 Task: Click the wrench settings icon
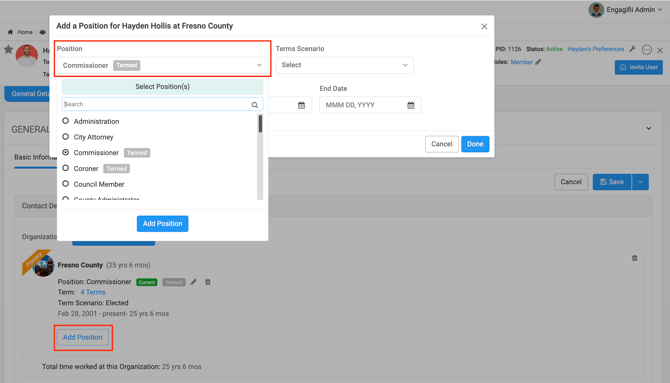633,49
